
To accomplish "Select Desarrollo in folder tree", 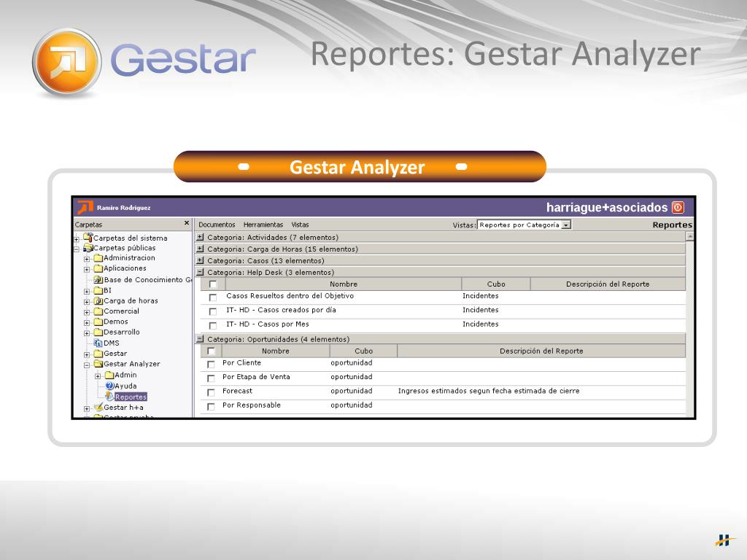I will 122,332.
